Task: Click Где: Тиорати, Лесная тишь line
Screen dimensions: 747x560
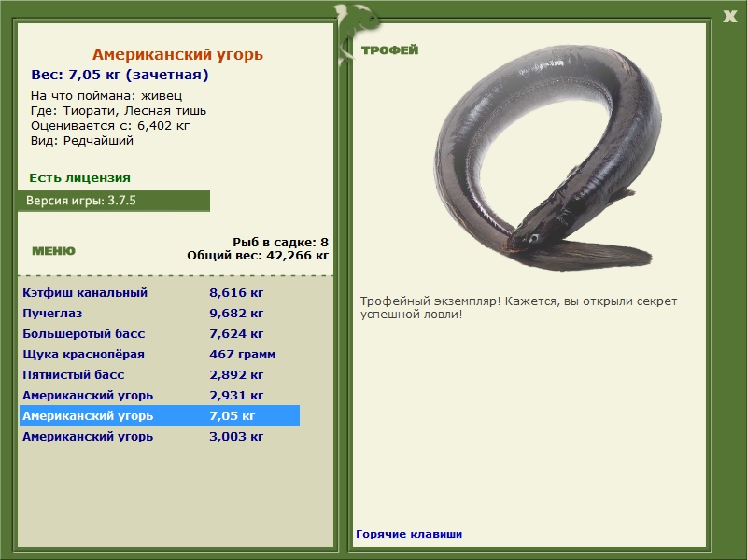Action: (119, 111)
